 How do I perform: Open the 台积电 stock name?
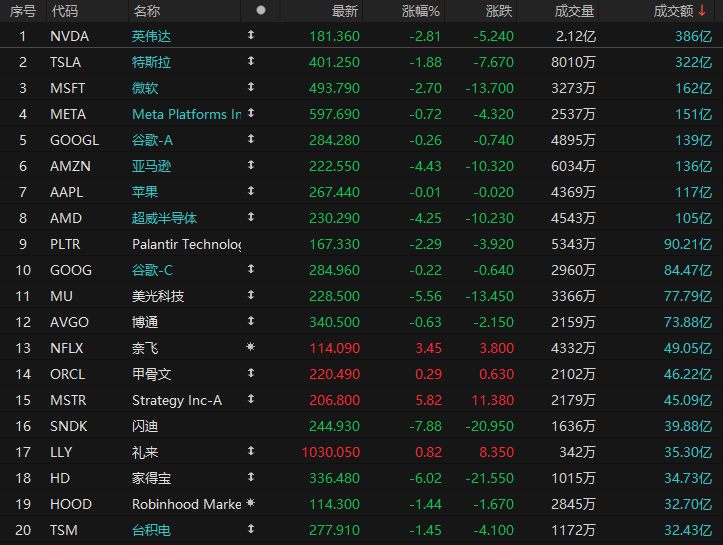pos(151,530)
